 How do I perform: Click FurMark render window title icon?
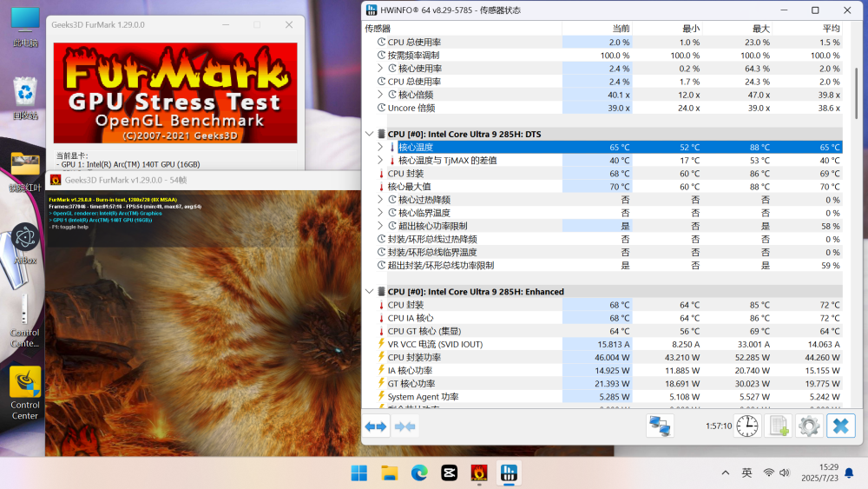click(56, 180)
